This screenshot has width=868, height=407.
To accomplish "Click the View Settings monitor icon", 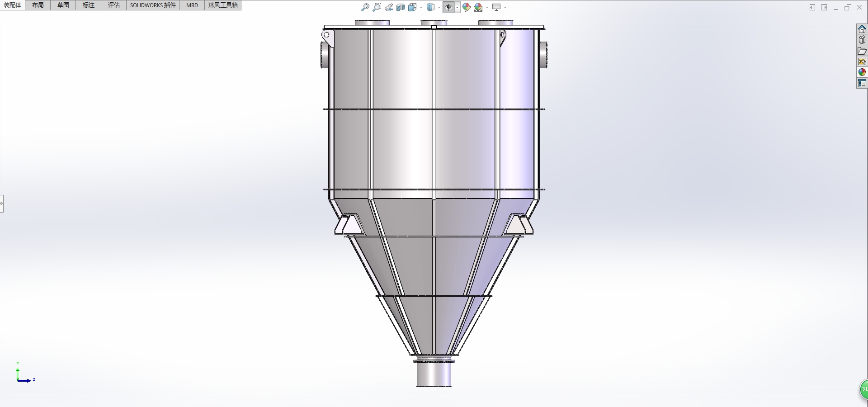I will pyautogui.click(x=496, y=7).
